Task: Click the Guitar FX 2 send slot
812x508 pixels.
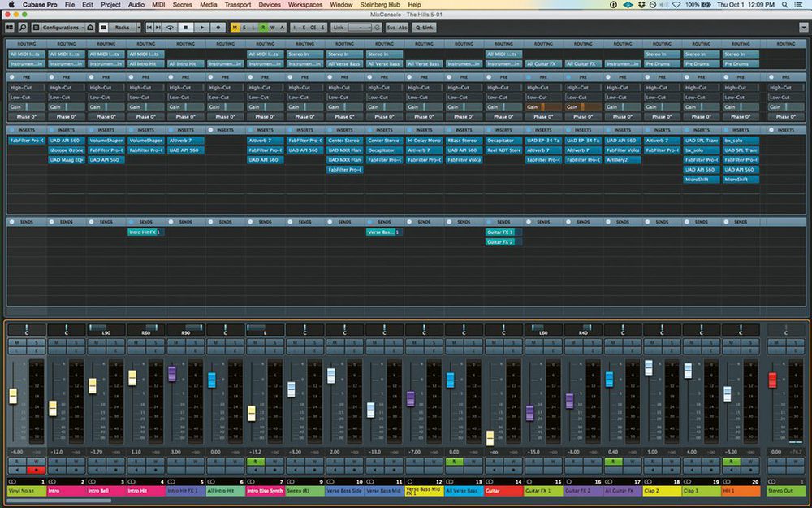Action: 503,242
